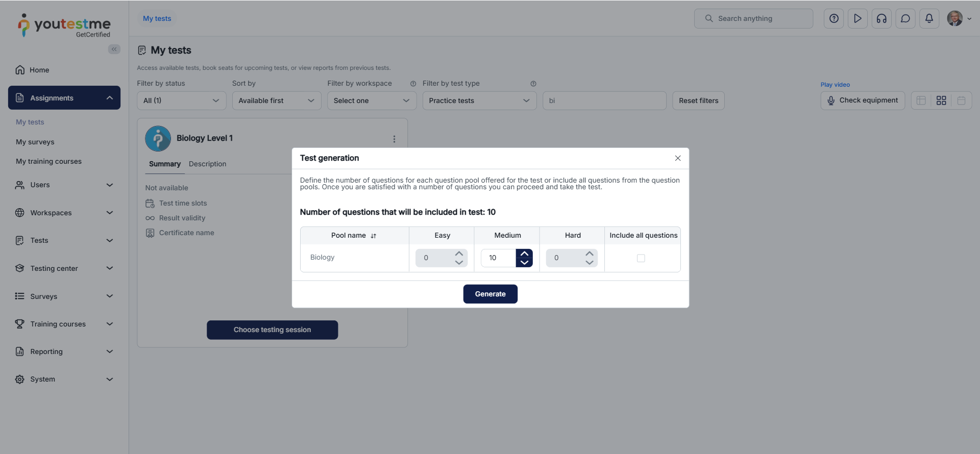Open the Practice tests type dropdown
Viewport: 980px width, 454px height.
(x=479, y=100)
